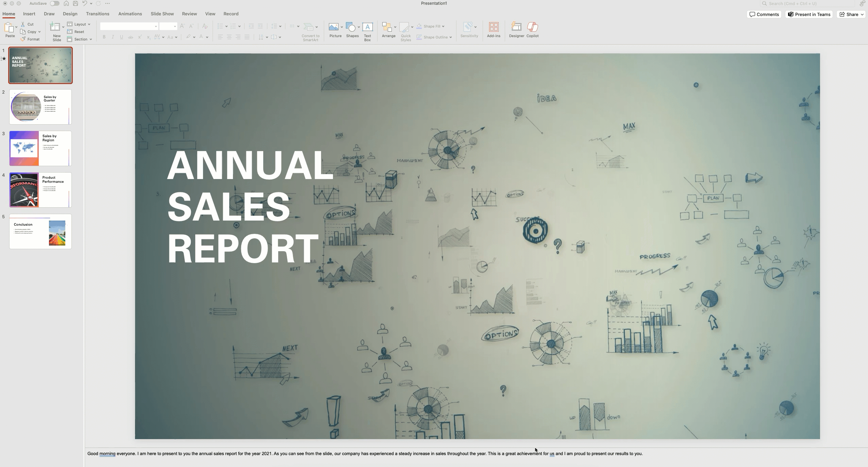Screen dimensions: 868x467
Task: Toggle Subscript formatting
Action: (148, 37)
